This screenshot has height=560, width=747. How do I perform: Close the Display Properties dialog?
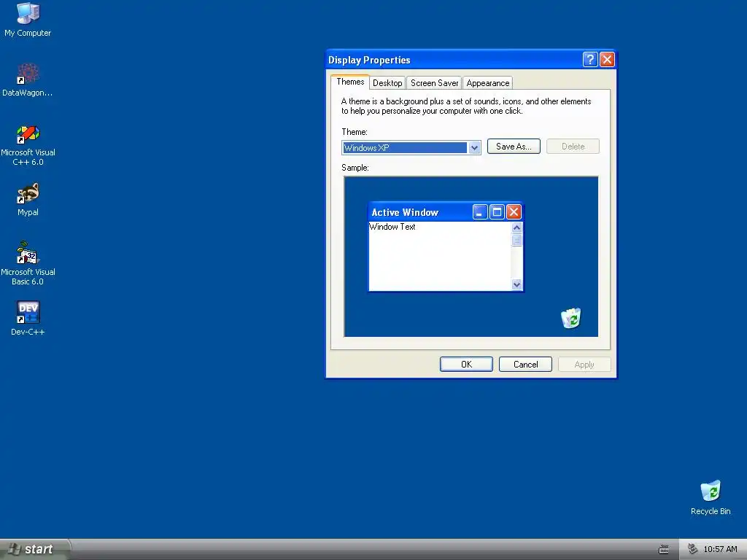607,60
